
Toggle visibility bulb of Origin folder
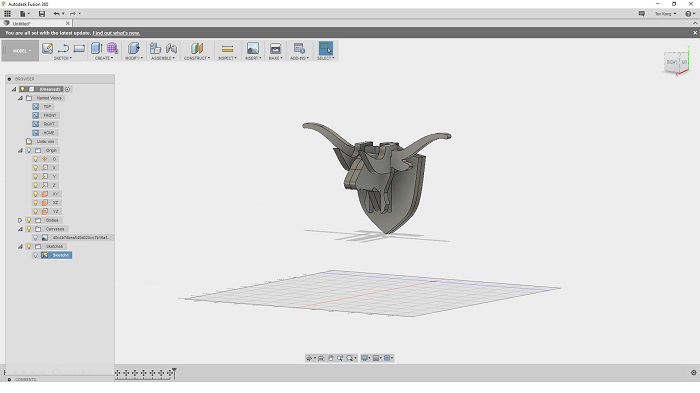click(x=29, y=151)
